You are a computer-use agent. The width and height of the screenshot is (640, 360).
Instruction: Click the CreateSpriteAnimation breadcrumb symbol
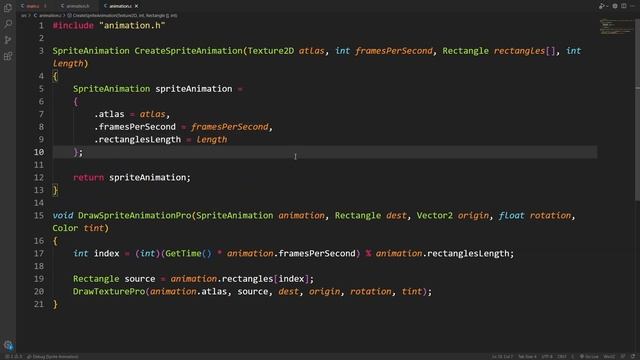tap(122, 16)
